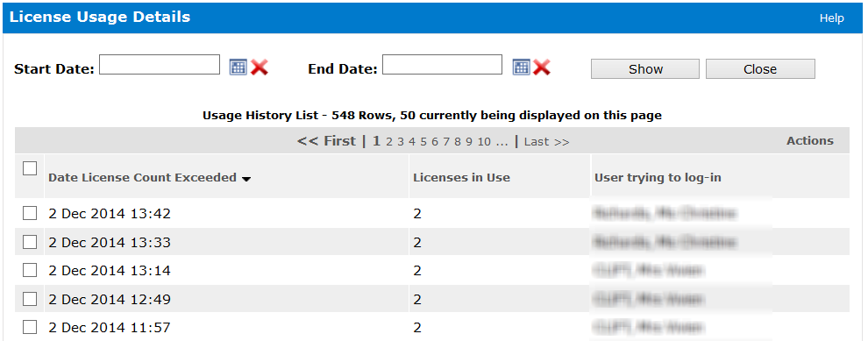Click the sort arrow beside Date License Count Exceeded
This screenshot has height=341, width=868.
coord(246,179)
